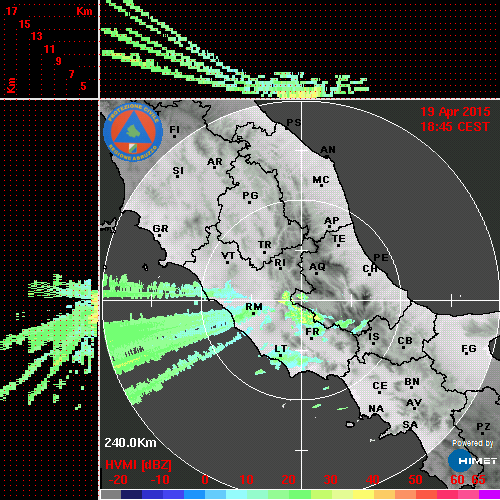Click the FI city marker
Image resolution: width=500 pixels, height=500 pixels.
pyautogui.click(x=174, y=136)
